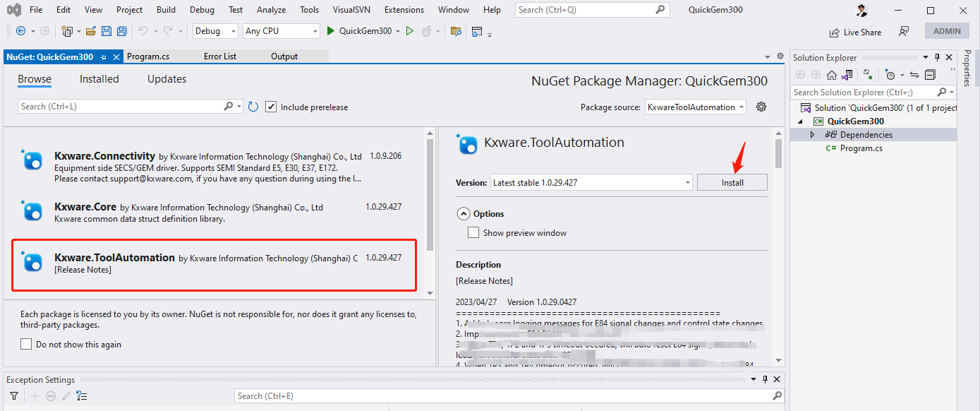The width and height of the screenshot is (980, 411).
Task: Pin the Solution Explorer panel
Action: 937,57
